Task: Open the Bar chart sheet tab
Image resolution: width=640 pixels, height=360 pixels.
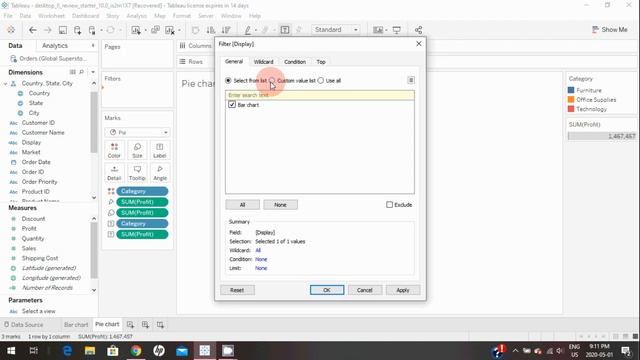Action: coord(76,324)
